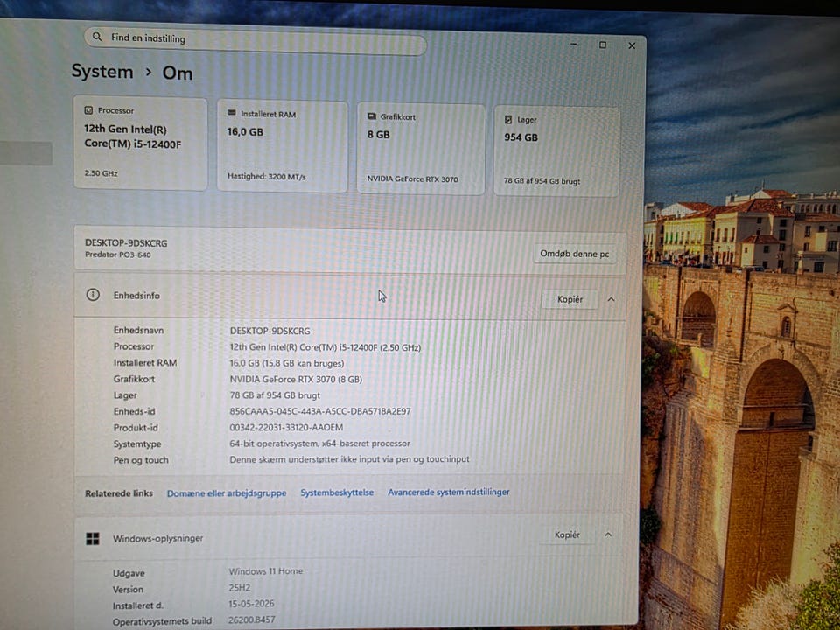840x630 pixels.
Task: Click the 'Pen og touch' value text
Action: point(349,459)
